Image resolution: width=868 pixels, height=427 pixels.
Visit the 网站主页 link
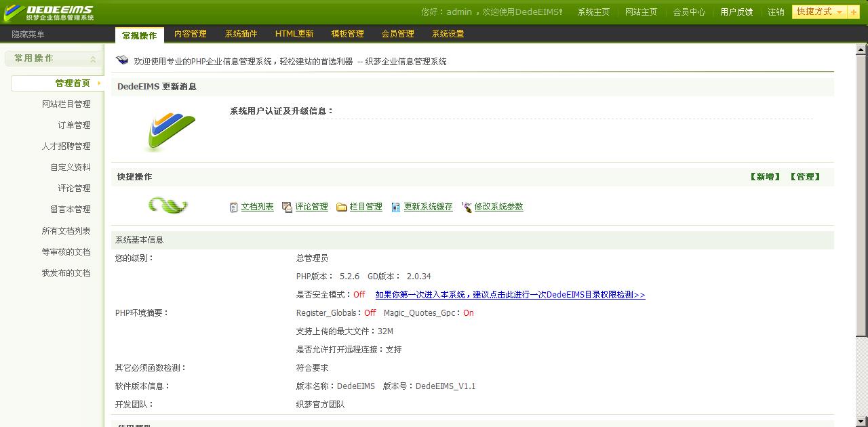[x=641, y=12]
